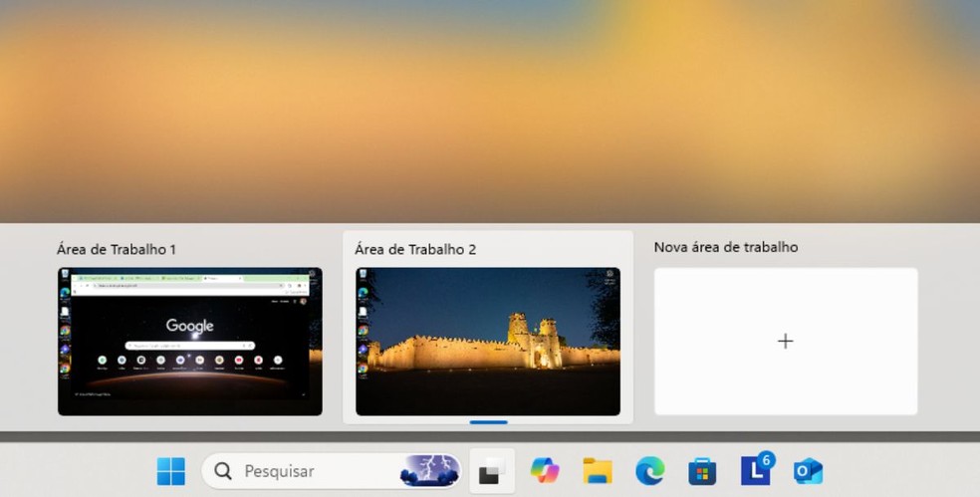Select Área de Trabalho 2 thumbnail
Image resolution: width=980 pixels, height=497 pixels.
(x=488, y=342)
